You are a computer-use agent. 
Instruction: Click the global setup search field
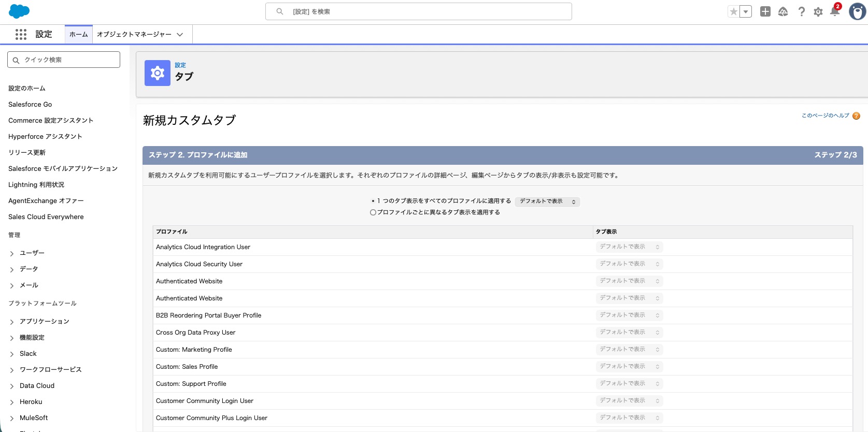tap(419, 11)
